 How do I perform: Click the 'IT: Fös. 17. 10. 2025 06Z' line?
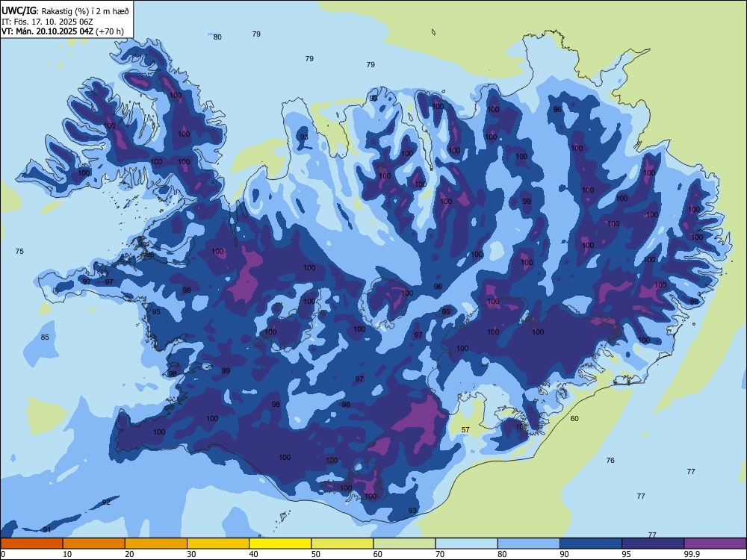pos(46,22)
